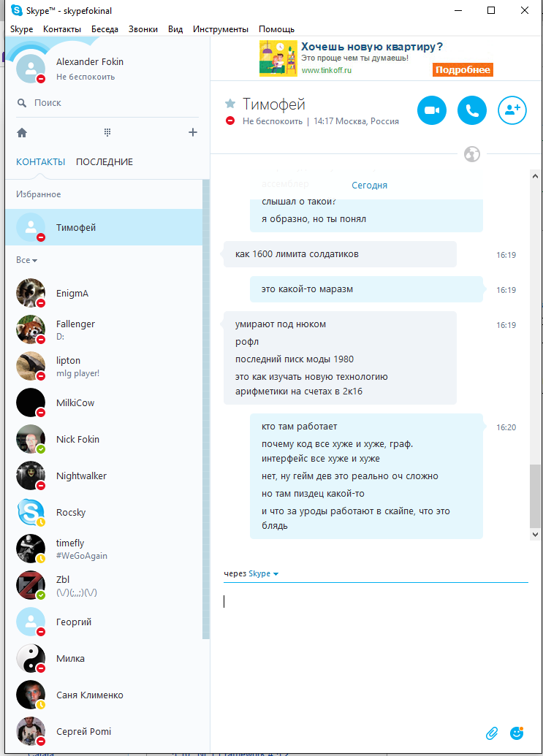The width and height of the screenshot is (543, 756).
Task: Expand the Все contacts filter dropdown
Action: 26,260
